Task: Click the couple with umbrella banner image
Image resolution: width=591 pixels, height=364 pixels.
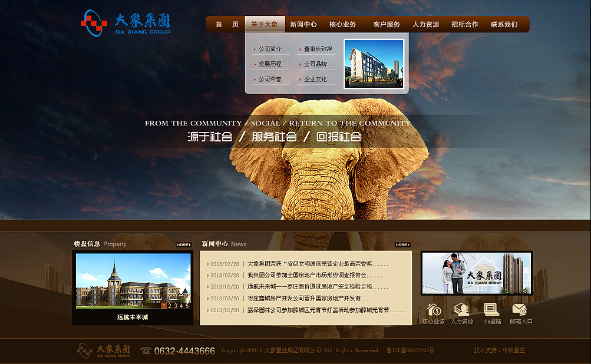Action: [476, 273]
